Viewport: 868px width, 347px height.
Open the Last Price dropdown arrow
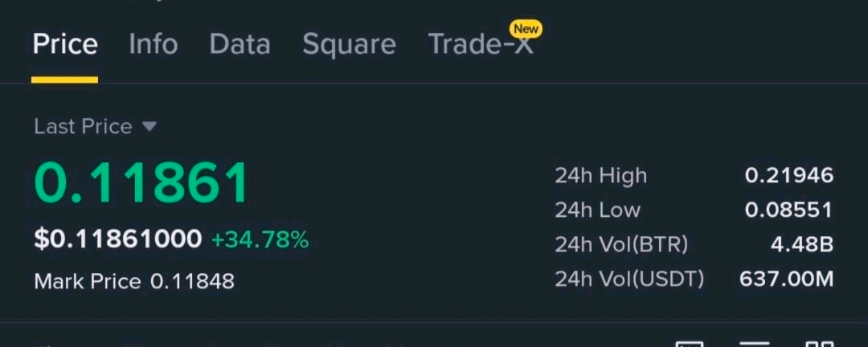pos(149,127)
